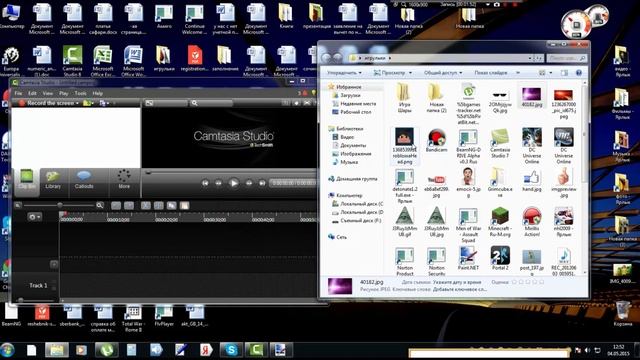Open the Play menu in Camtasia

[63, 93]
